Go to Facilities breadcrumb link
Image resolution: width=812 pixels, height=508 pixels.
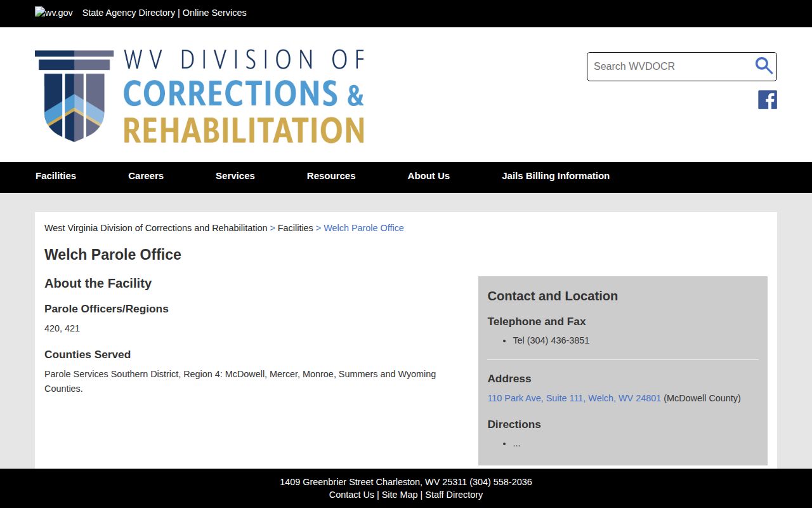pos(296,228)
